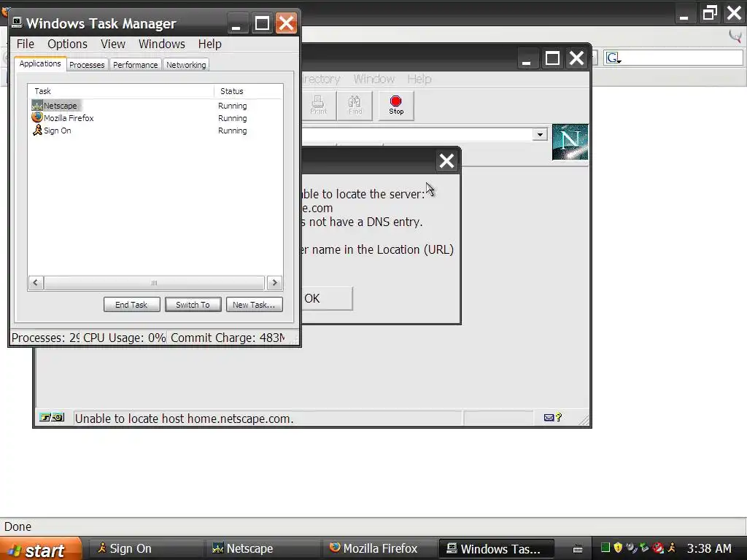Switch to Sign On in the taskbar
747x560 pixels.
[145, 548]
